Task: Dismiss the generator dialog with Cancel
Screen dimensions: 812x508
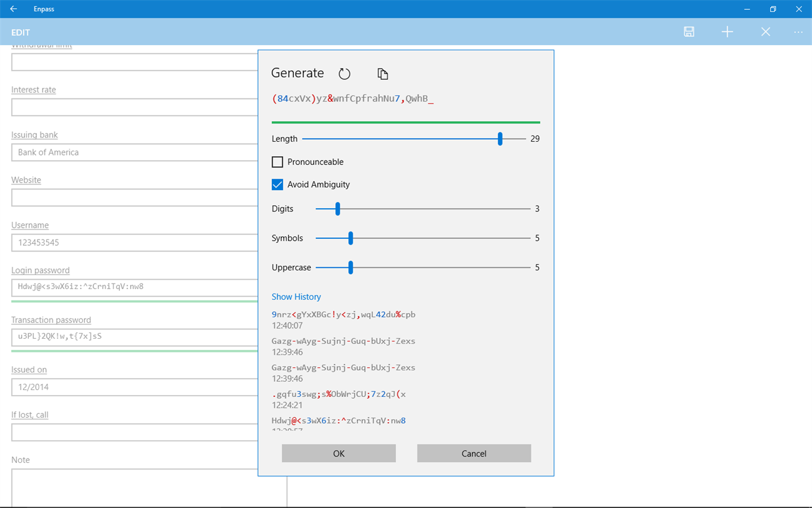Action: (474, 453)
